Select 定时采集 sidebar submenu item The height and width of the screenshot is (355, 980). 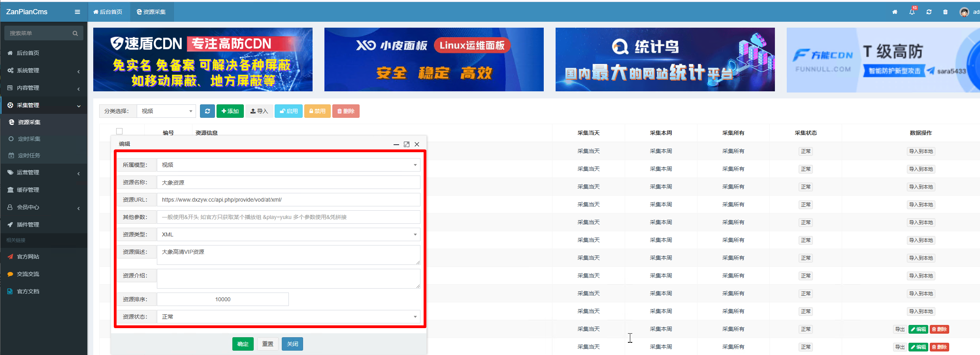pos(43,139)
